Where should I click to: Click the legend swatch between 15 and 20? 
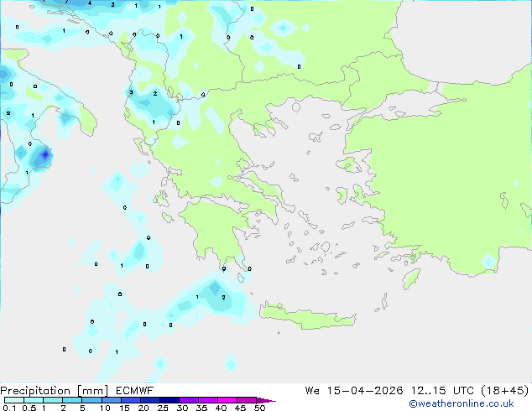coord(131,400)
